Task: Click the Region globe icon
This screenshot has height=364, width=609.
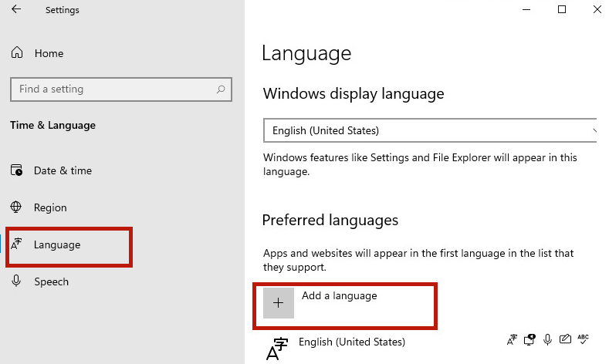Action: pos(16,207)
